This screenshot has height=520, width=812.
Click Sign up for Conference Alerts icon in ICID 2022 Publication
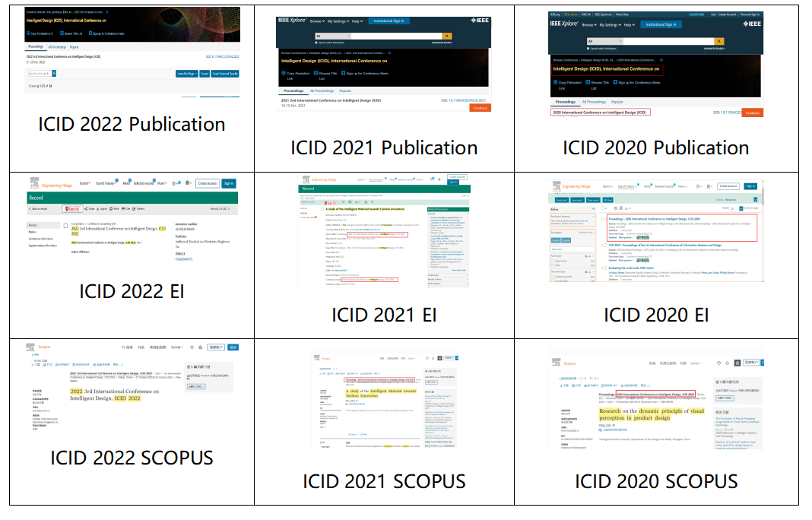point(90,33)
